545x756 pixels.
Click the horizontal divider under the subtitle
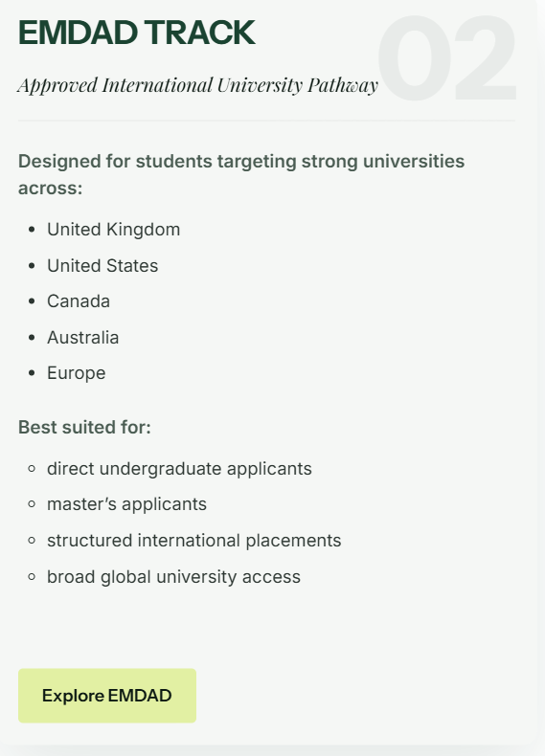[x=266, y=121]
